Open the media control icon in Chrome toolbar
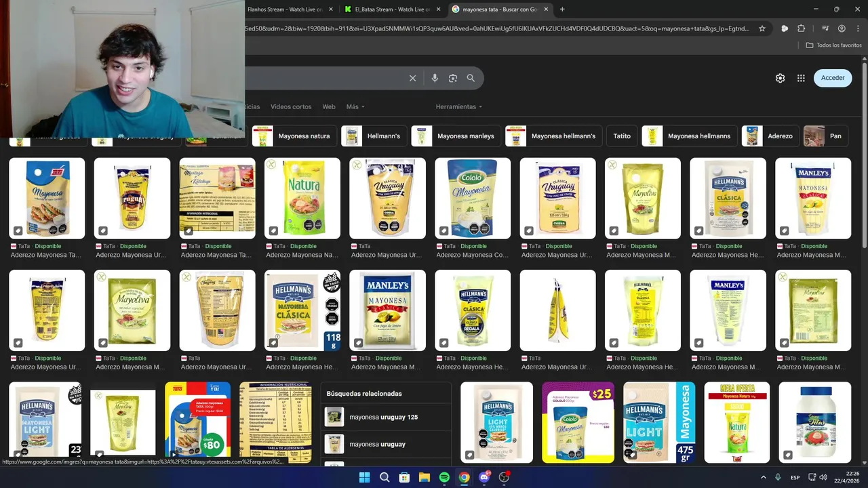The height and width of the screenshot is (488, 868). click(x=825, y=28)
